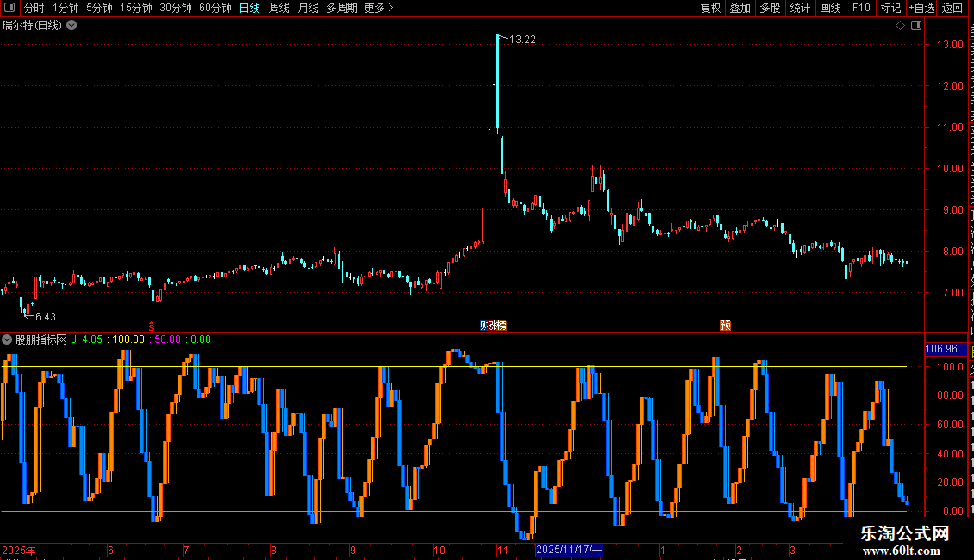This screenshot has width=974, height=560.
Task: Click the J: 4.85 indicator value
Action: pyautogui.click(x=87, y=339)
